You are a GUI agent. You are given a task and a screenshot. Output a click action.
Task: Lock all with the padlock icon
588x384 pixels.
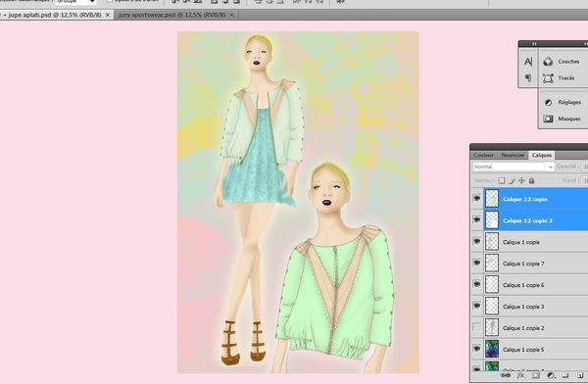531,180
